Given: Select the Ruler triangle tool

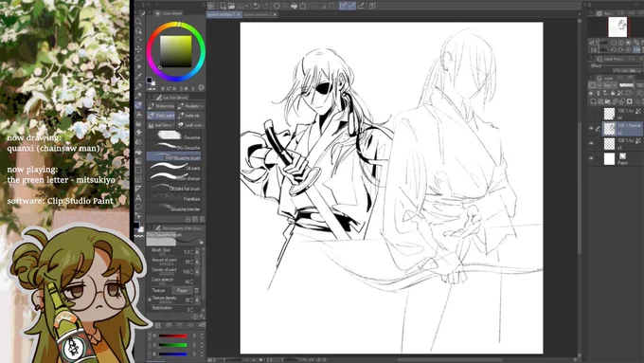Looking at the screenshot, I should tap(139, 189).
